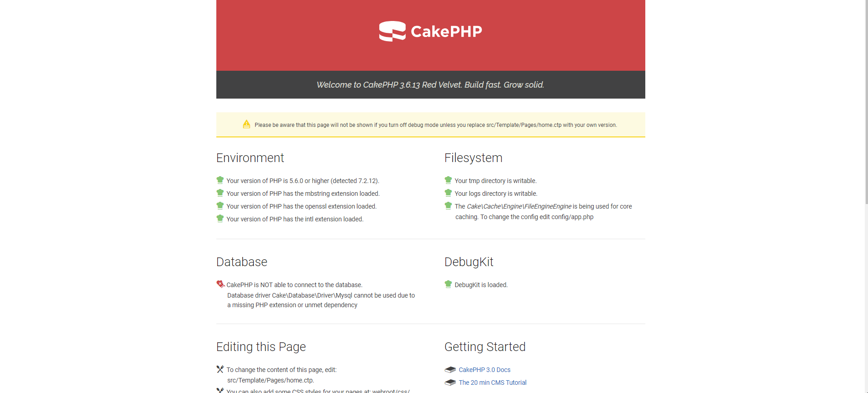
Task: Click the green chef hat beside mbstring extension
Action: click(x=220, y=193)
